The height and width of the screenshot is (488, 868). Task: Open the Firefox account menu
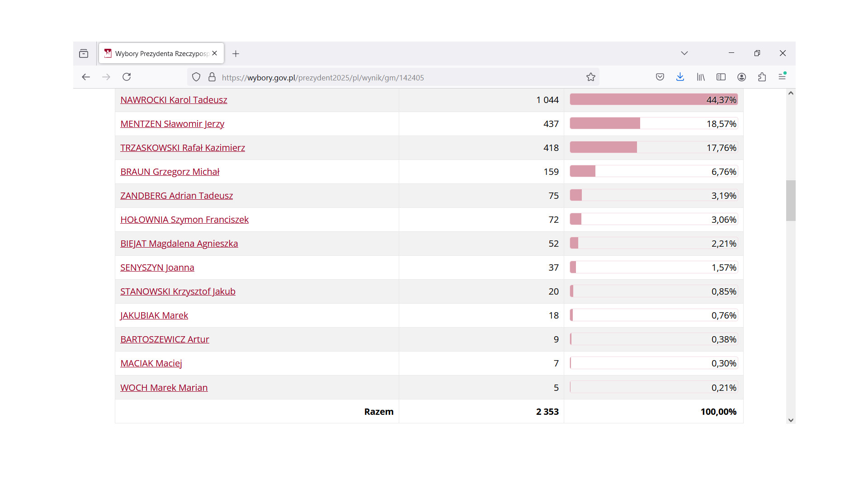point(741,77)
